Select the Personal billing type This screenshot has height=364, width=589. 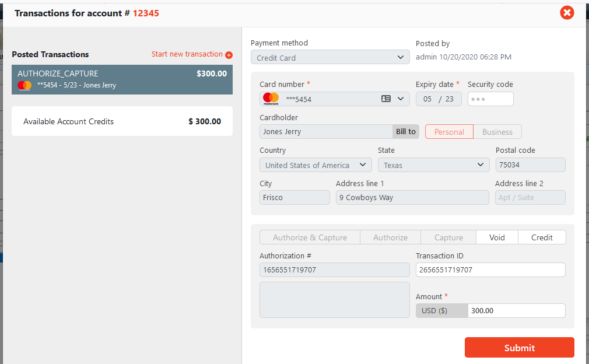click(449, 132)
